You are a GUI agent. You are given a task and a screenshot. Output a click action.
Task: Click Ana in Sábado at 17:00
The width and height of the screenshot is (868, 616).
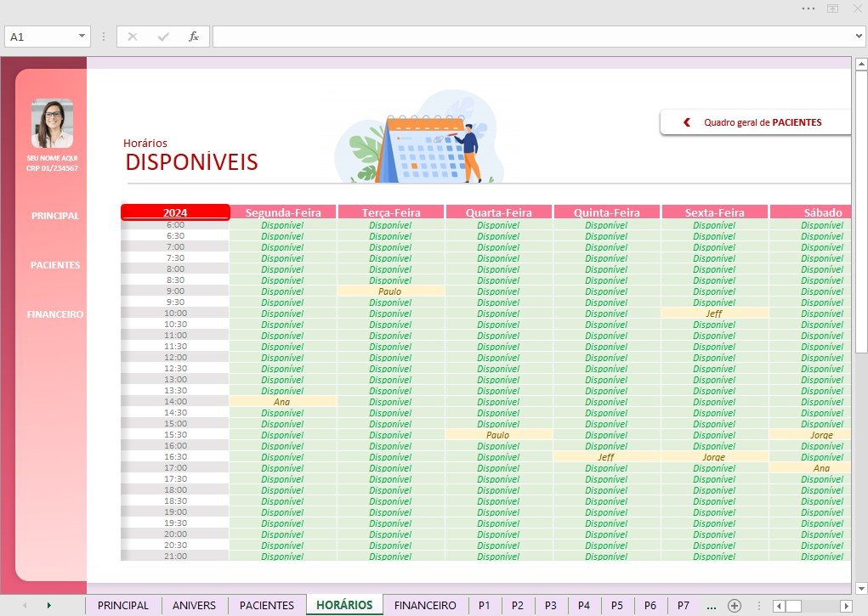(x=810, y=468)
